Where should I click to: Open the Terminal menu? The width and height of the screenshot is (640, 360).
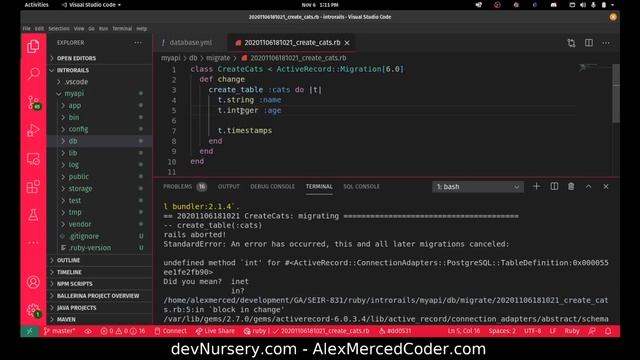[x=122, y=29]
